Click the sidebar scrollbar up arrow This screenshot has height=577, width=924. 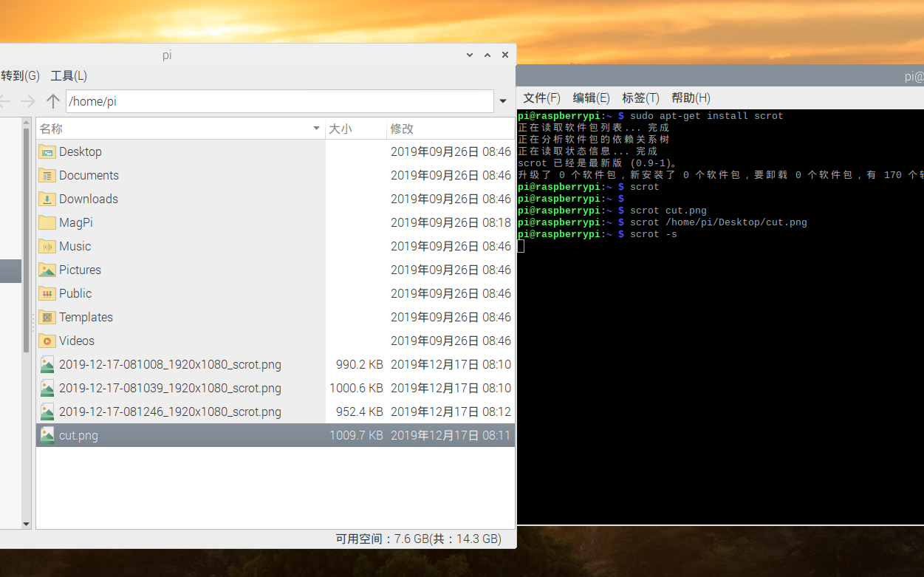click(x=27, y=123)
